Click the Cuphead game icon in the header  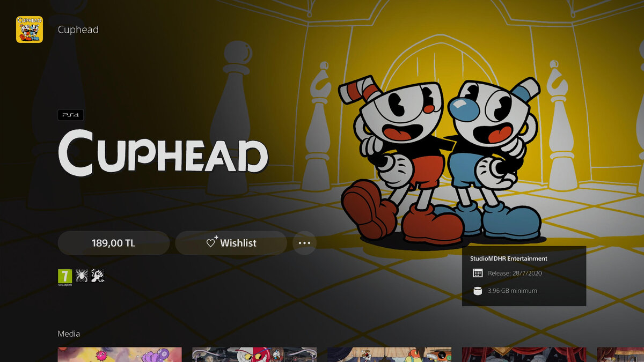point(30,29)
